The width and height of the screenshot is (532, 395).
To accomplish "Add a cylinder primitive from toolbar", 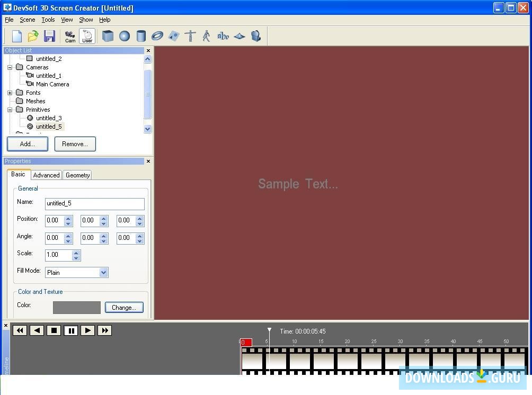I will (x=141, y=36).
